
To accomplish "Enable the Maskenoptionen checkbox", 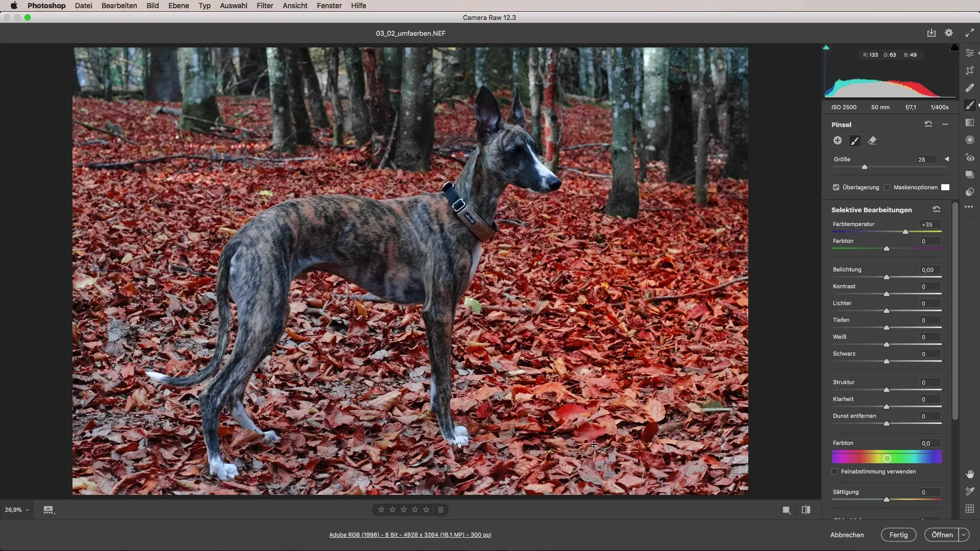I will pyautogui.click(x=887, y=187).
